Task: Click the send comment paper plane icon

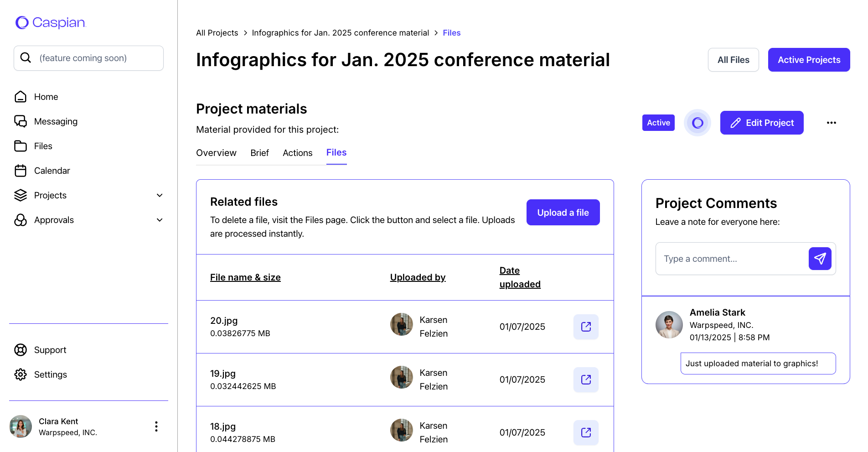Action: [820, 259]
